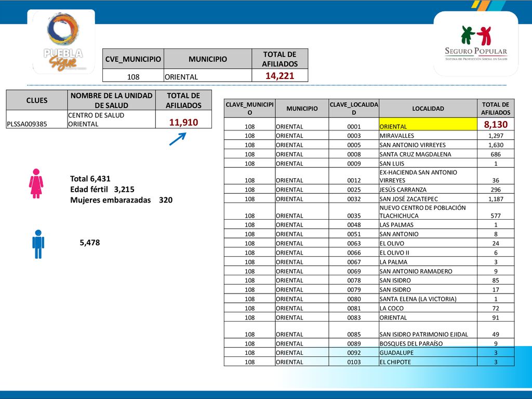Click locality code 0067

[354, 262]
